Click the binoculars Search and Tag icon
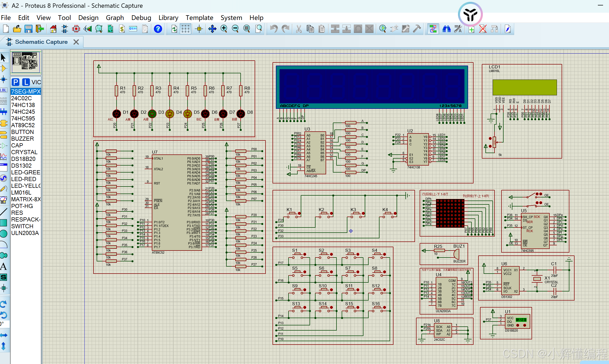The image size is (609, 364). pos(446,29)
